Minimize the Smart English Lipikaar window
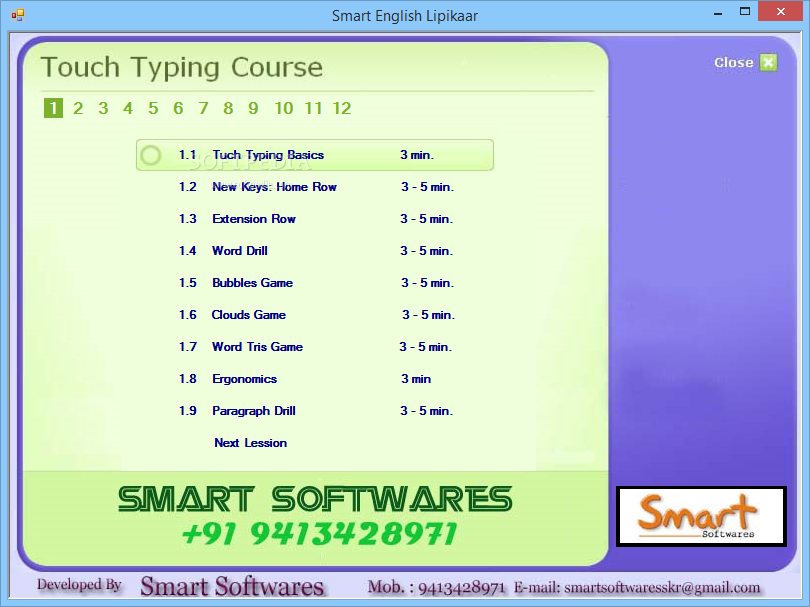 pos(718,13)
